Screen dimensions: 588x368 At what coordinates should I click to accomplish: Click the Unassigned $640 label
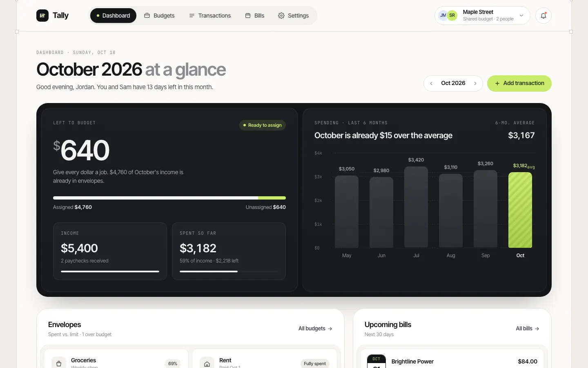point(266,207)
